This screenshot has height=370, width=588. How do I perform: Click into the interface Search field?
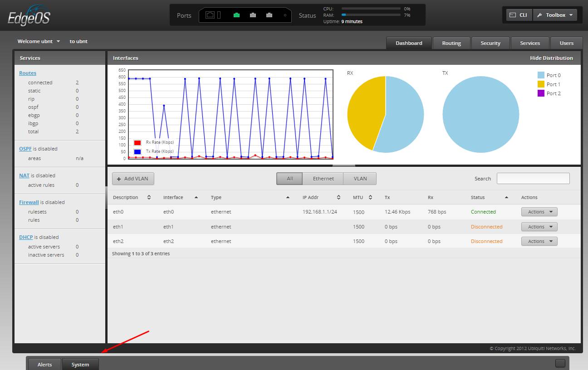point(533,179)
